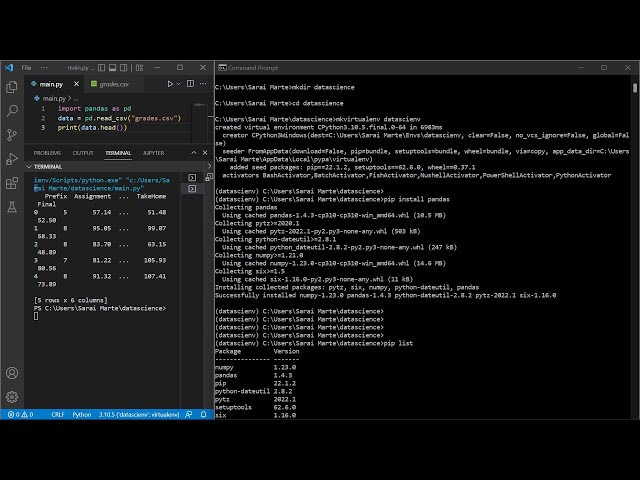Viewport: 640px width, 480px height.
Task: Close the bottom panel
Action: coord(205,153)
